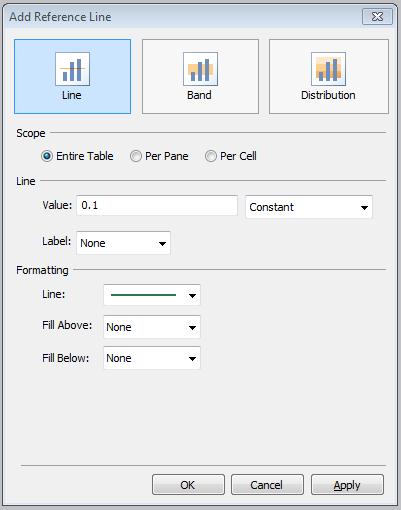Close the Add Reference Line dialog
Image resolution: width=401 pixels, height=510 pixels.
point(377,17)
